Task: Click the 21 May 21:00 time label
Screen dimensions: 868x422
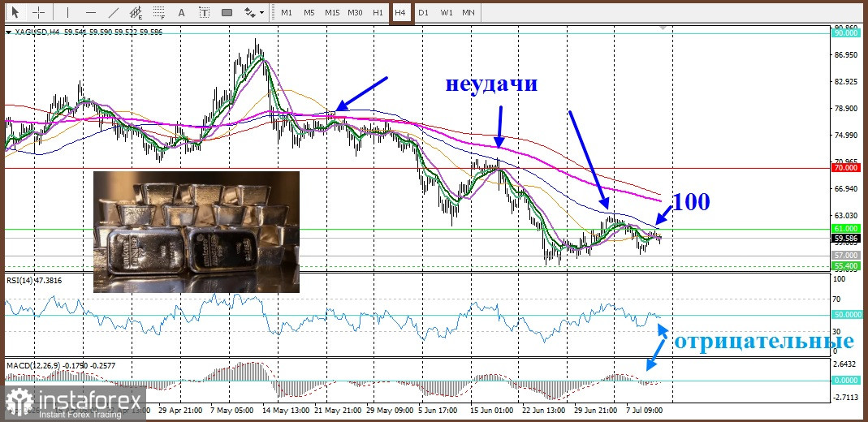Action: (x=337, y=411)
